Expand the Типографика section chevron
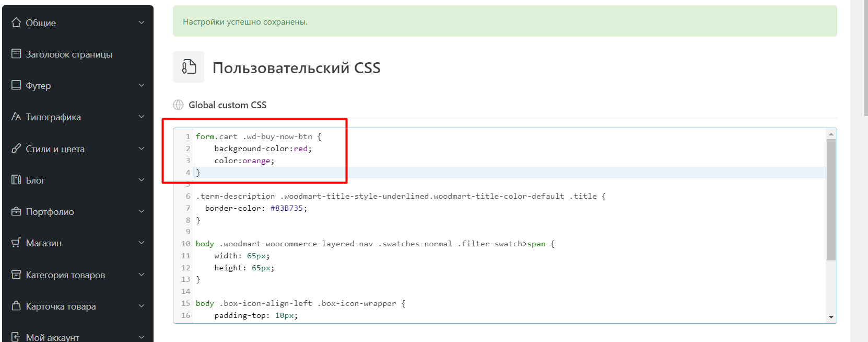The height and width of the screenshot is (342, 868). 142,117
